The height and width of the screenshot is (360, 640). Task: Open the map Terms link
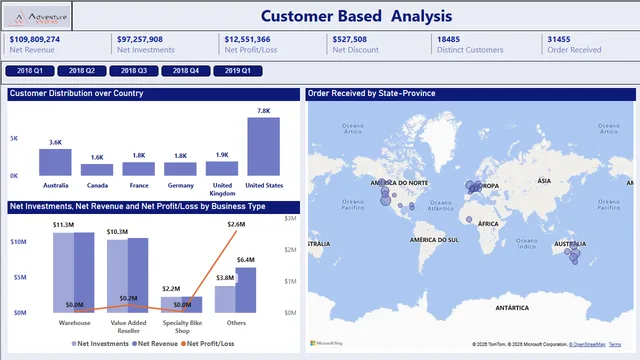(x=615, y=344)
